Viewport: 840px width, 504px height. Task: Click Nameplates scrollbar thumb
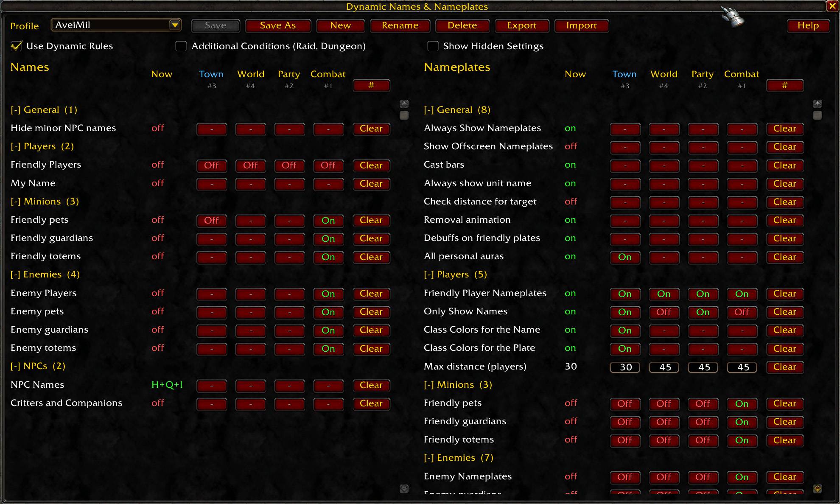(x=818, y=115)
